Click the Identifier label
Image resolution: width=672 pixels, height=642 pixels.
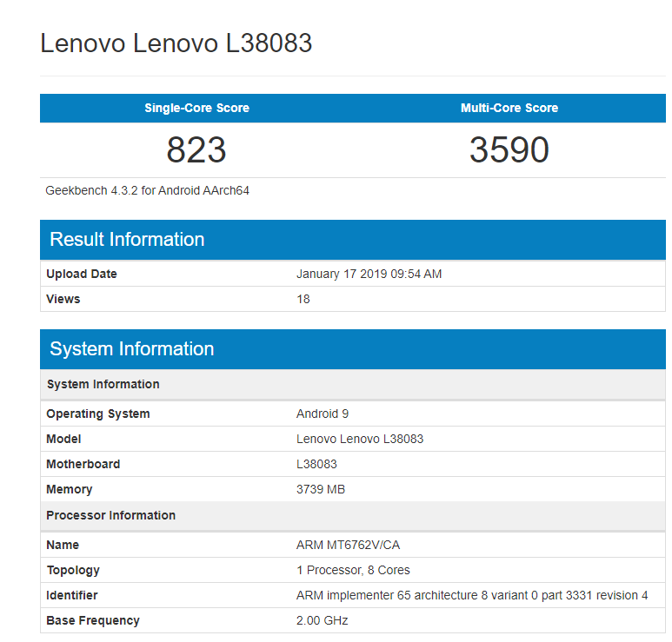pos(72,595)
